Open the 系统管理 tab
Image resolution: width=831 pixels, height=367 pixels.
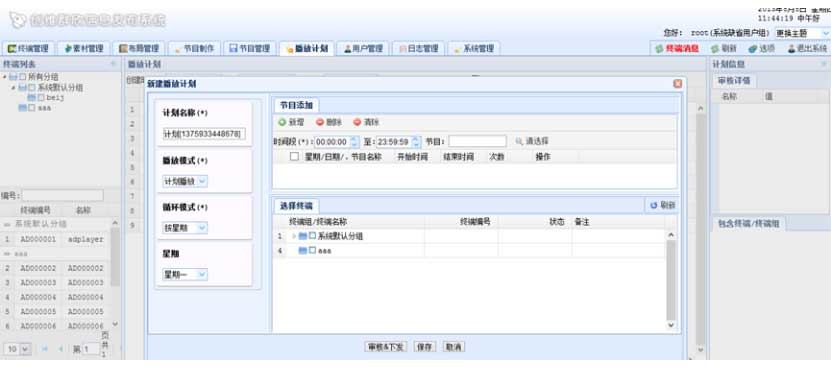point(474,48)
